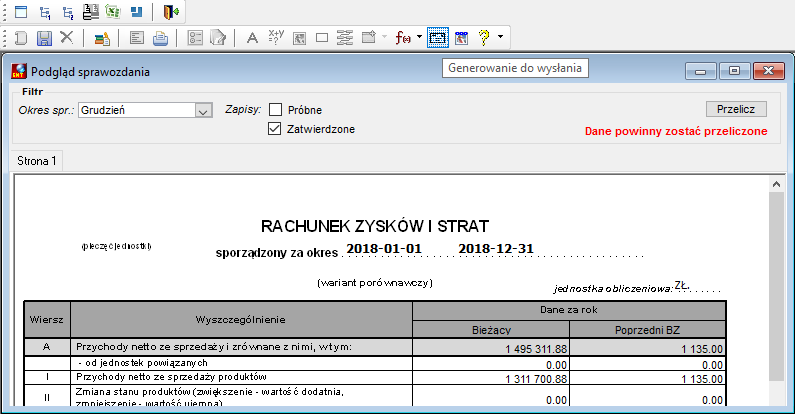Open dropdown arrow next to f(x) icon
795x414 pixels.
pos(419,37)
